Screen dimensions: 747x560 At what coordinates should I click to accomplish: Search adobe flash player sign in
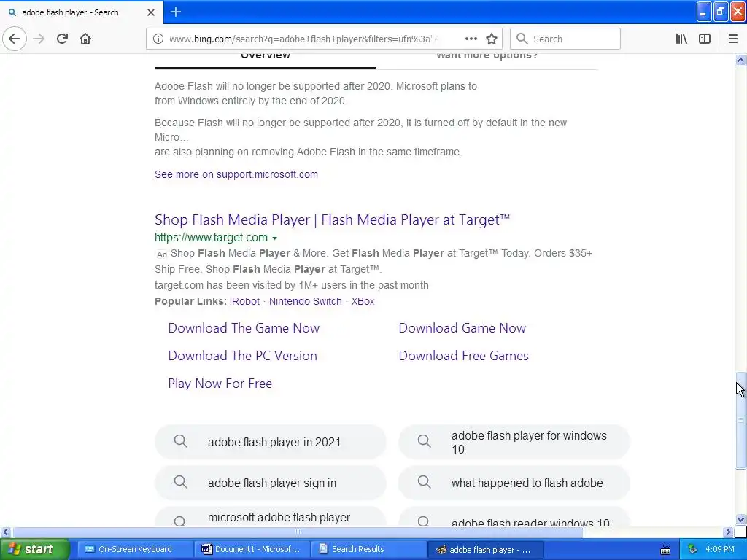[271, 483]
